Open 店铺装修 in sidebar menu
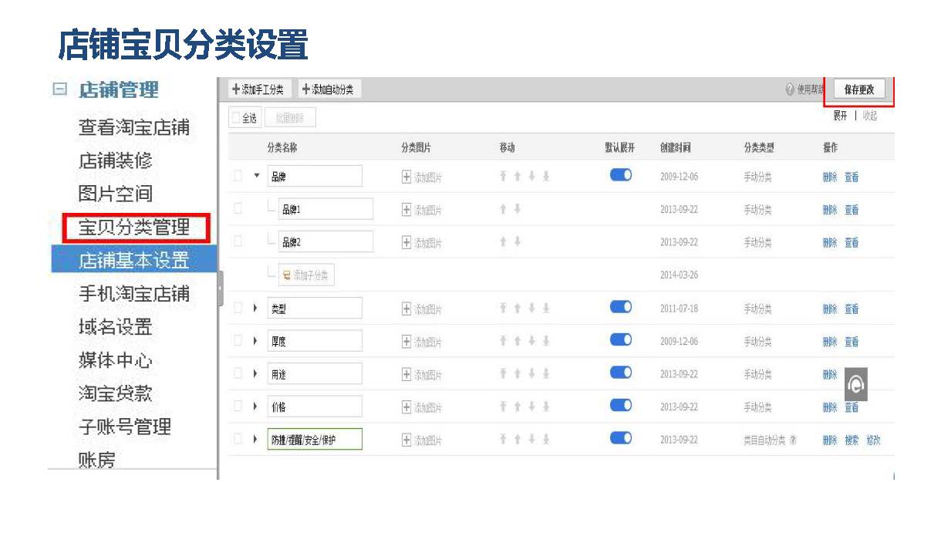941x560 pixels. pos(116,160)
